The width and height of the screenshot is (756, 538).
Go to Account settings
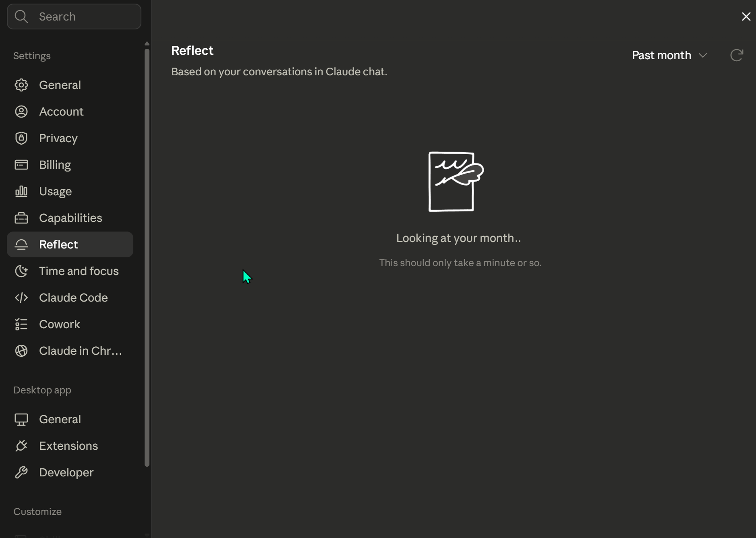tap(70, 112)
